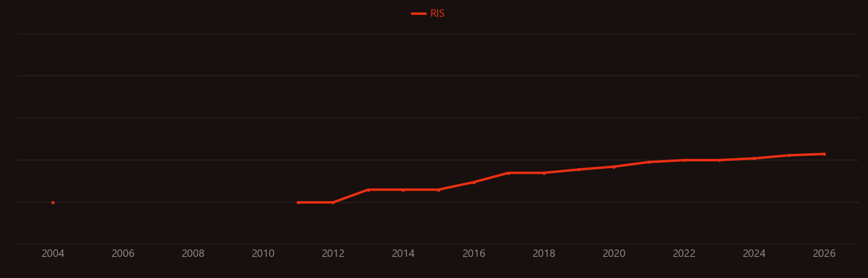Click the 2008 x-axis label
Viewport: 868px width, 278px height.
pos(193,254)
